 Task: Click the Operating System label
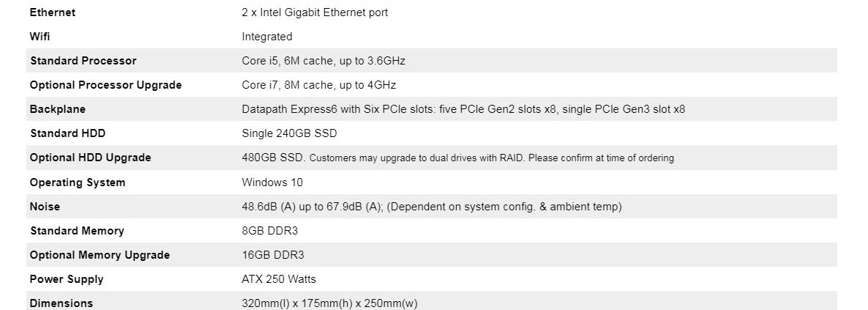point(77,182)
